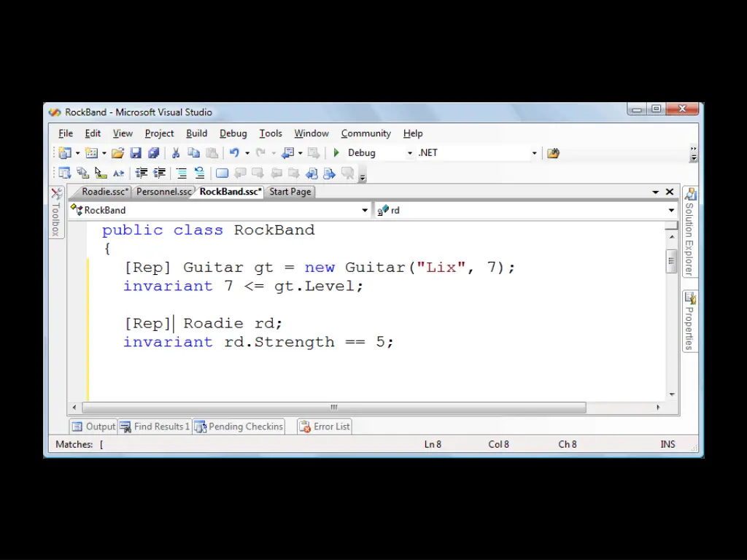Open the Help menu
The width and height of the screenshot is (747, 560).
[x=413, y=133]
